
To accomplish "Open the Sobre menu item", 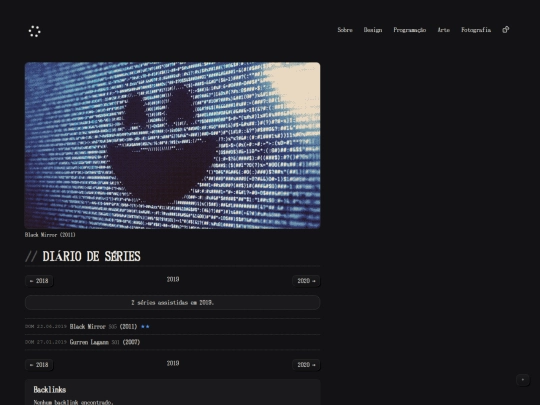I will tap(345, 30).
